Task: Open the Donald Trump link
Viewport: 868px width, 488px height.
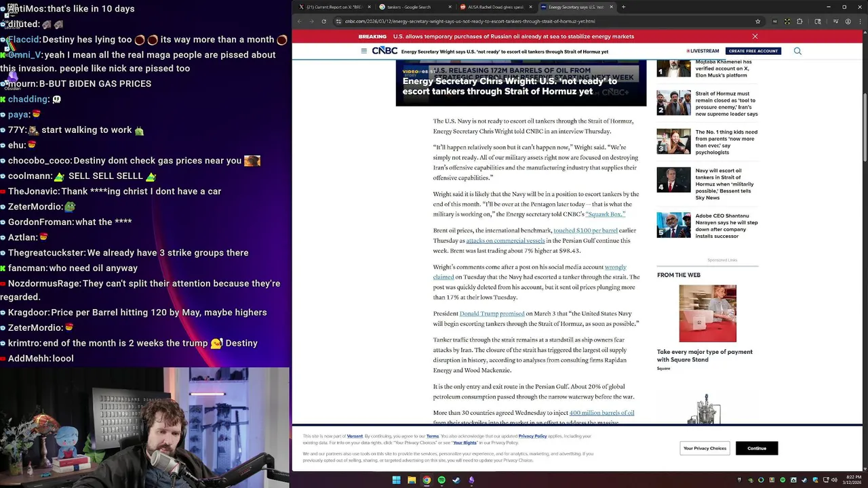Action: click(x=479, y=314)
